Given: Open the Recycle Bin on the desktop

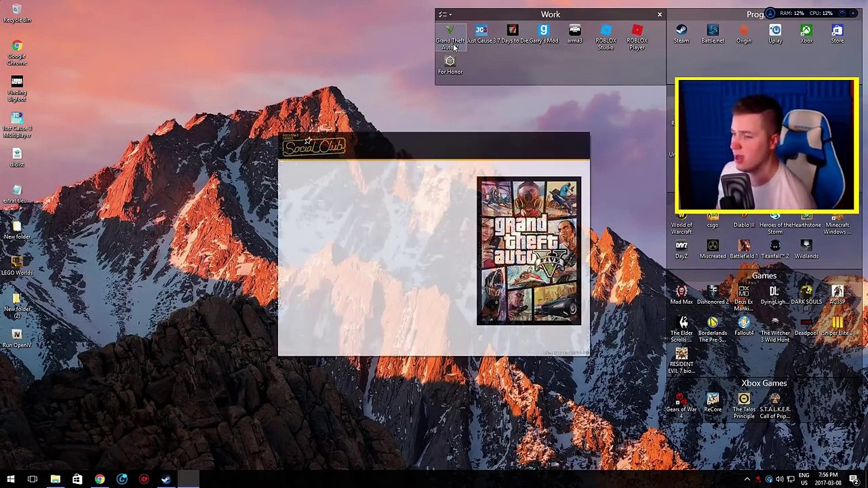Looking at the screenshot, I should click(17, 14).
